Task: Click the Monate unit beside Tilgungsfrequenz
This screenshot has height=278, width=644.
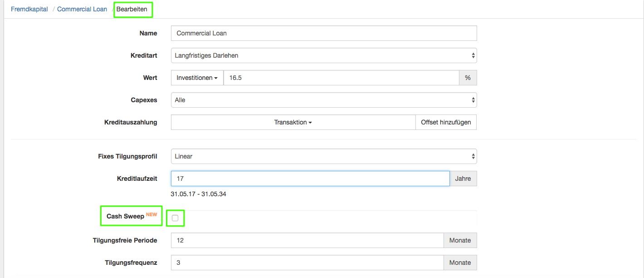Action: click(460, 263)
